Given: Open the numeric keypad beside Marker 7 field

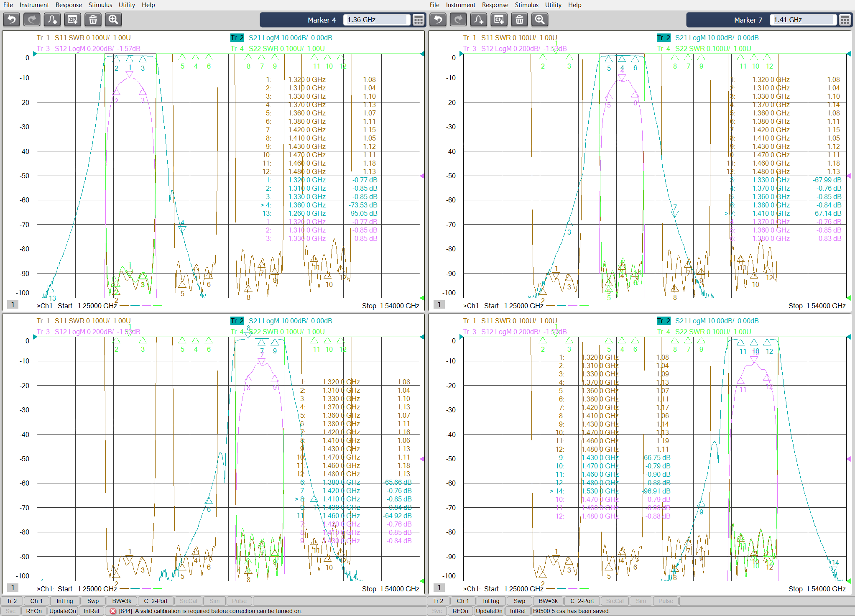Looking at the screenshot, I should click(845, 20).
